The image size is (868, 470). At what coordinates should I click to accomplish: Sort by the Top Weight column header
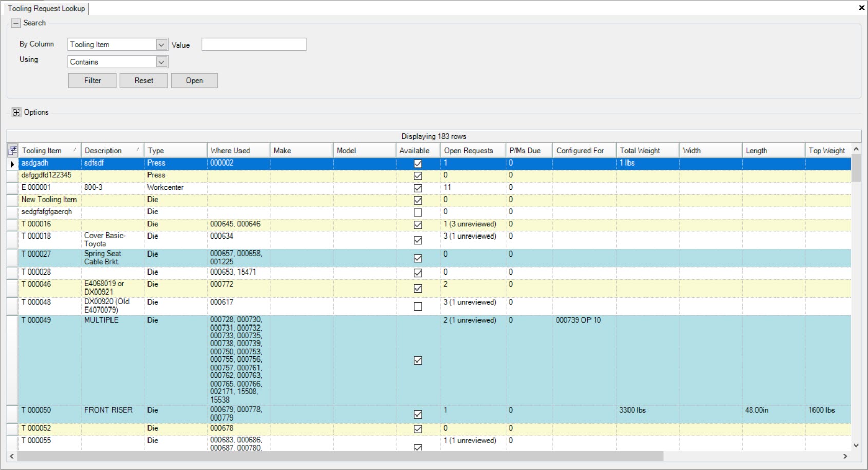pos(828,151)
